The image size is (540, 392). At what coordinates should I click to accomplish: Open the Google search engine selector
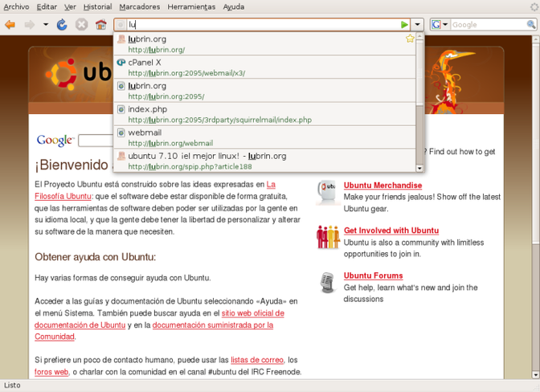point(440,25)
